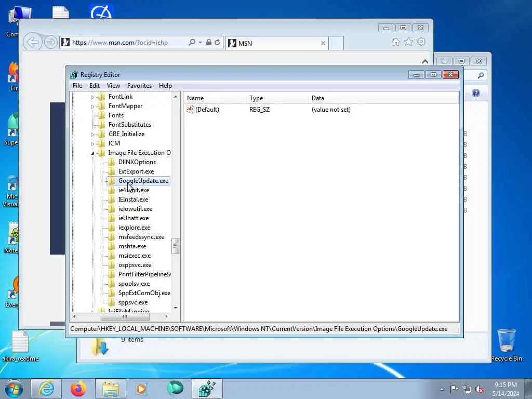
Task: Open the Edit menu in Registry Editor
Action: tap(95, 86)
